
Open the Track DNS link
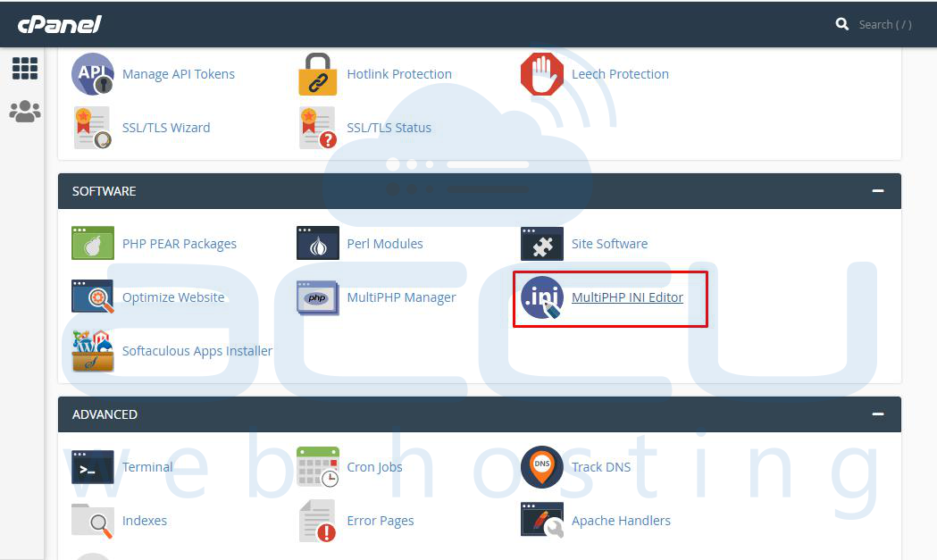tap(600, 467)
